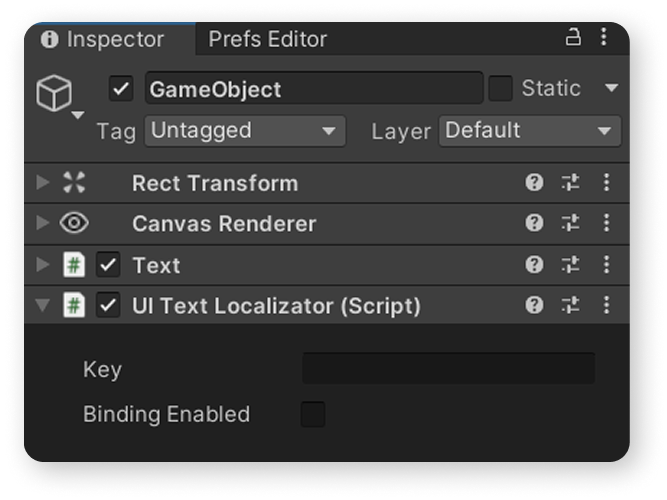Open UI Text Localizator preset icon
Viewport: 667px width, 500px height.
(570, 305)
